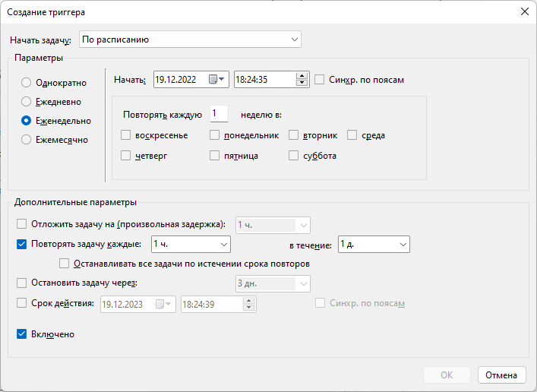The height and width of the screenshot is (392, 537).
Task: Select the Однократно radio option
Action: point(26,83)
